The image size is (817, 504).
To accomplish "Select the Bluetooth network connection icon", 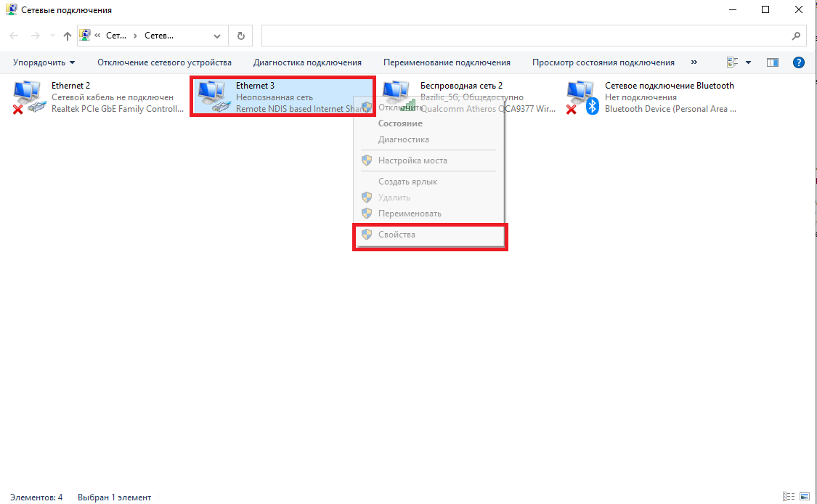I will pos(582,97).
